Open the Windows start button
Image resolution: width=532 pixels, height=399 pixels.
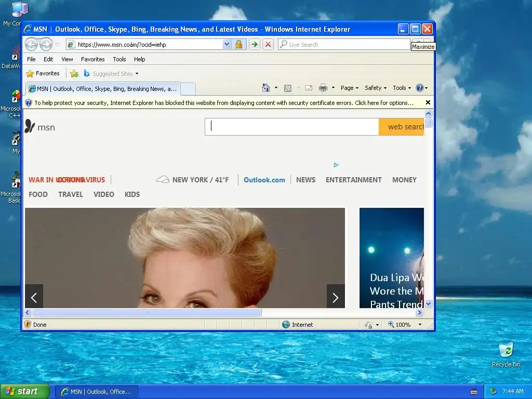pyautogui.click(x=25, y=392)
